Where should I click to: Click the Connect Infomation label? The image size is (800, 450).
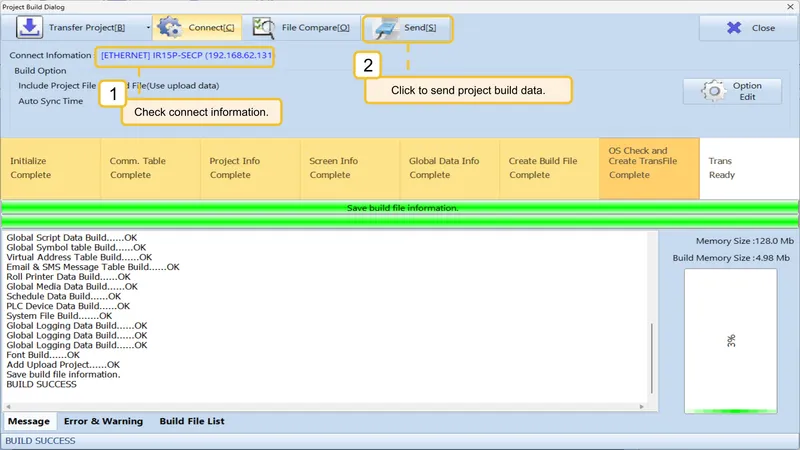click(50, 55)
